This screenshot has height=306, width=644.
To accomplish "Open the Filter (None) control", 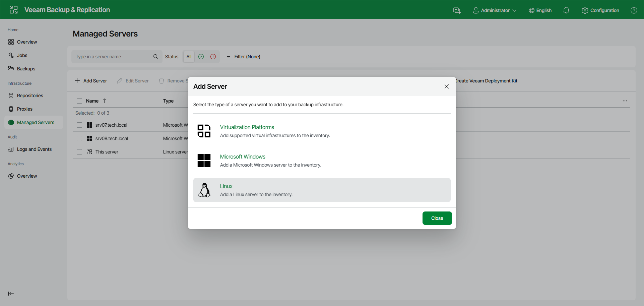I will (x=243, y=57).
